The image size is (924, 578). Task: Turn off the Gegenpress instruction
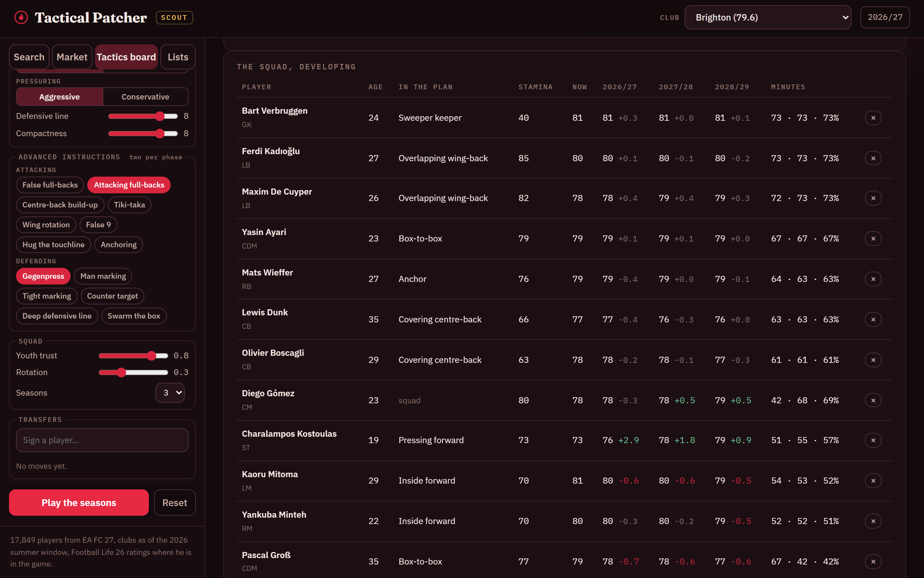tap(43, 276)
